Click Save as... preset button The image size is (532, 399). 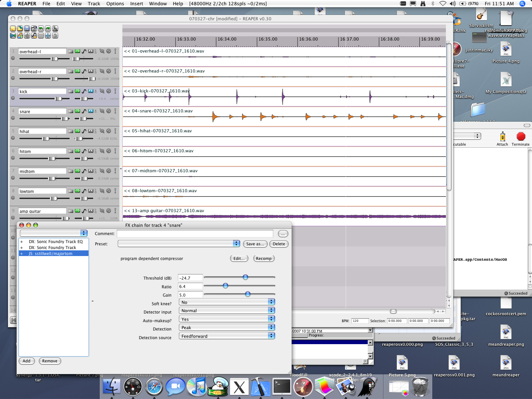point(255,244)
